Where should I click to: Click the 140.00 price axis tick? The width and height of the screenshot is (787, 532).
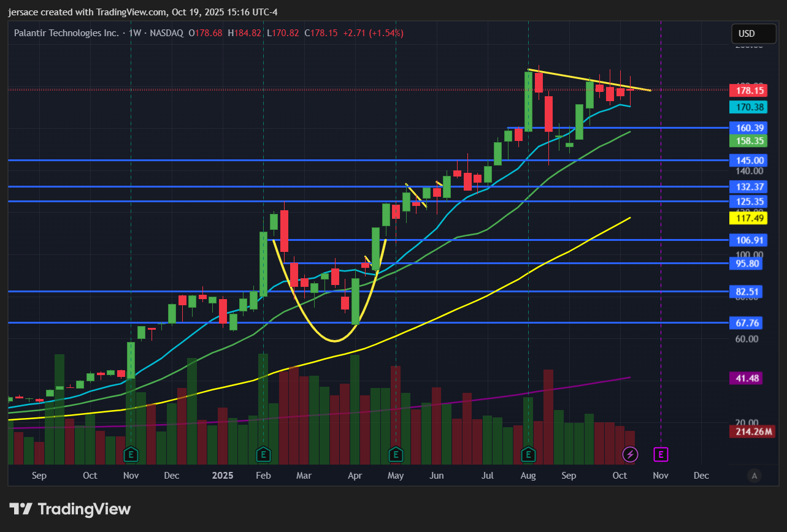pyautogui.click(x=749, y=171)
